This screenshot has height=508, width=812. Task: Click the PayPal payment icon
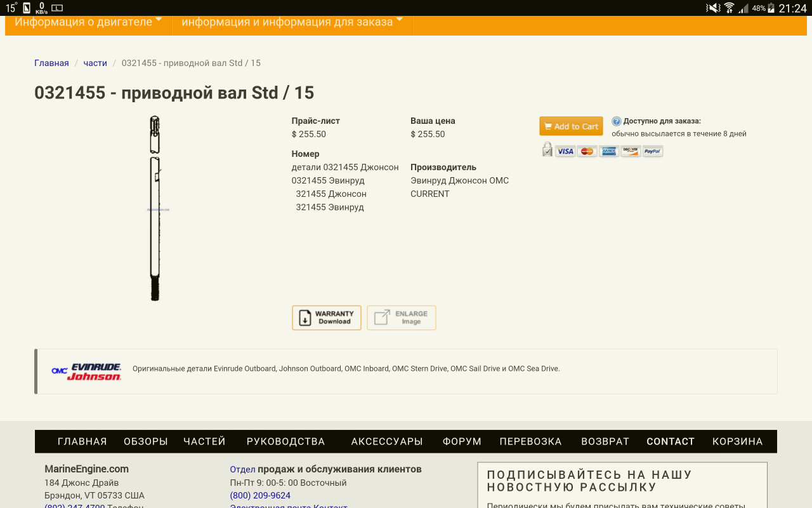click(x=652, y=151)
